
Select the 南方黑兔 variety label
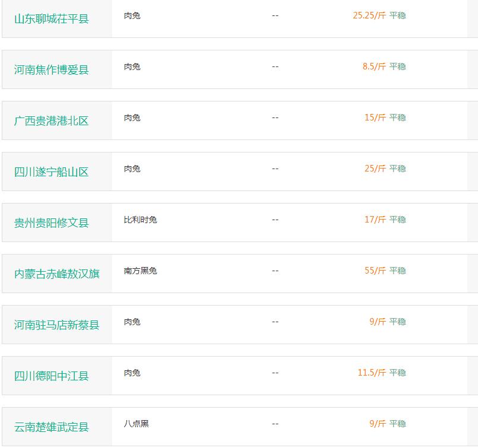click(140, 271)
